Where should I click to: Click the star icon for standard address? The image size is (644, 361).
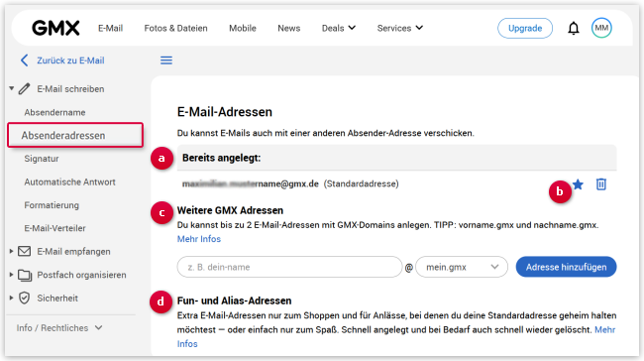click(x=579, y=184)
